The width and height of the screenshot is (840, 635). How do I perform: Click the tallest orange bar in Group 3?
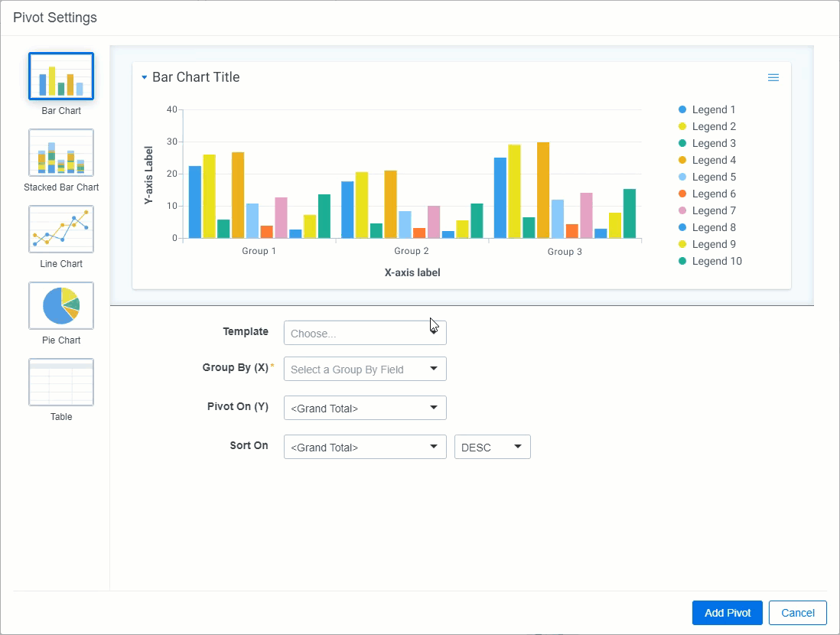(543, 190)
